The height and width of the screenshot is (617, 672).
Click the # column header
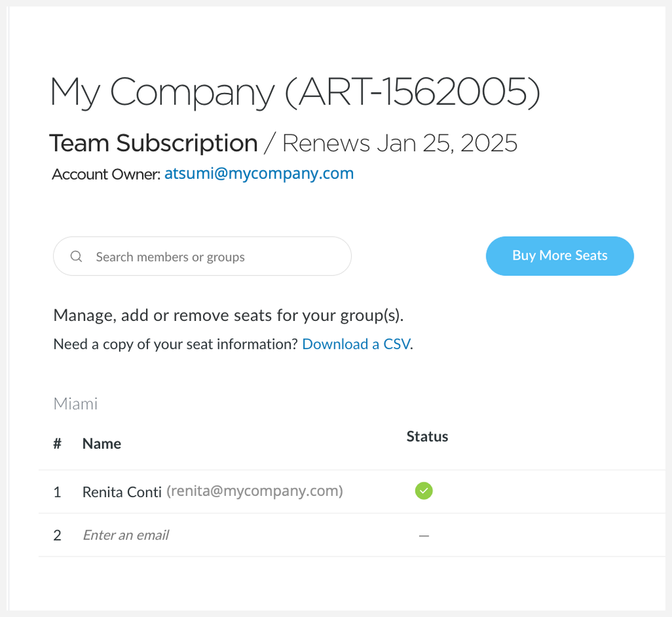coord(57,443)
